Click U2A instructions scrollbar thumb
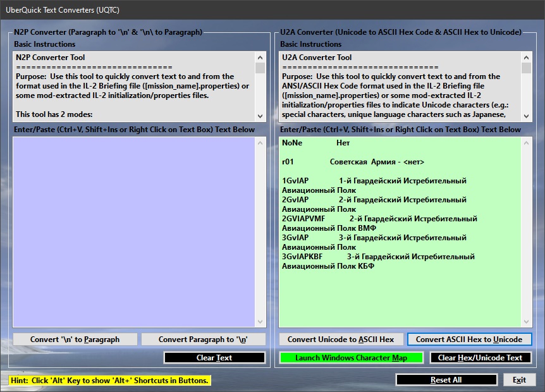This screenshot has width=545, height=392. click(526, 68)
